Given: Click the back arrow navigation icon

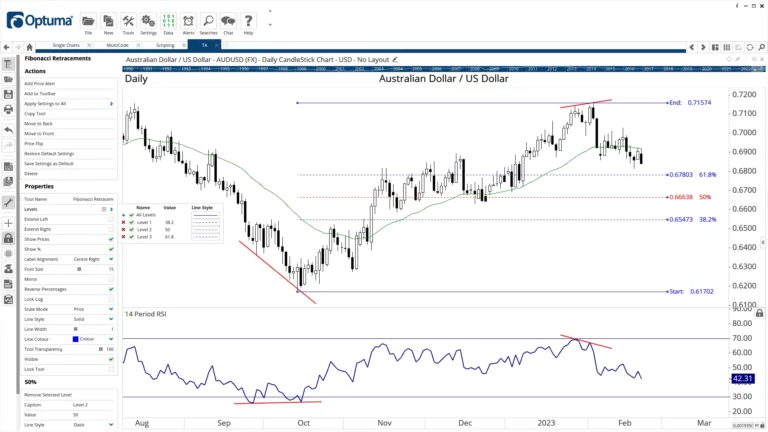Looking at the screenshot, I should 6,47.
